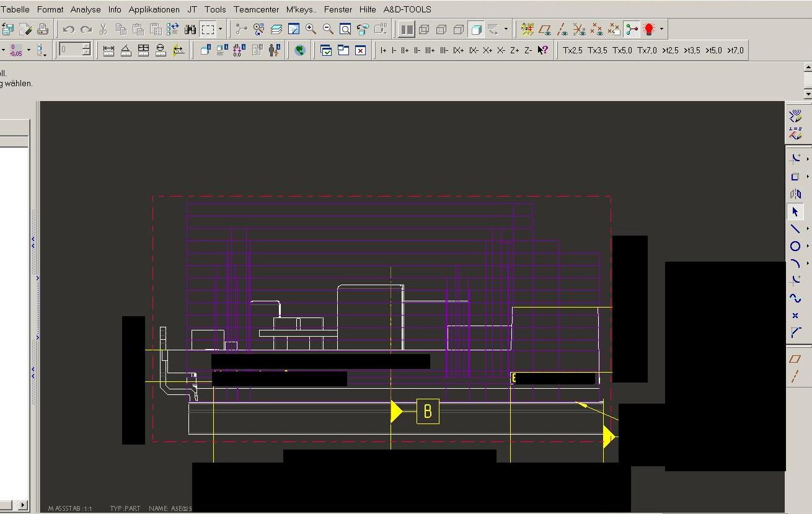Open the Analyse menu

(86, 9)
